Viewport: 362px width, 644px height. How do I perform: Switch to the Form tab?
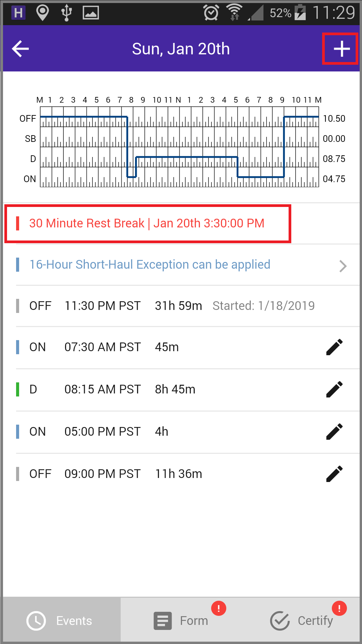click(181, 621)
